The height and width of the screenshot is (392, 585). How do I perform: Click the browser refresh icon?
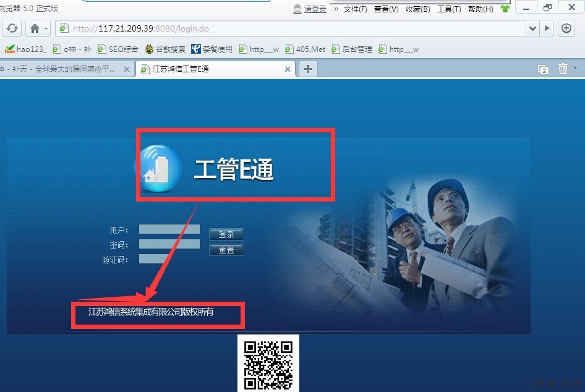pyautogui.click(x=12, y=28)
